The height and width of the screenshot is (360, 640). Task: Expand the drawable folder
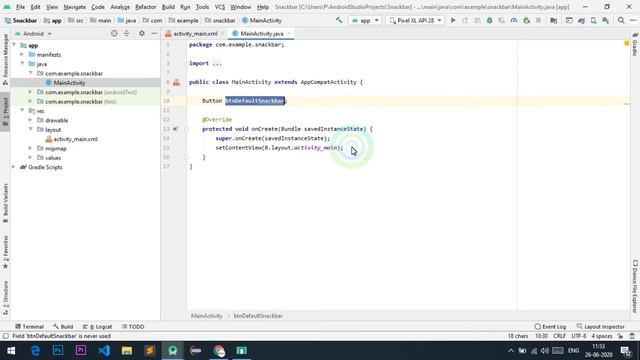[30, 120]
